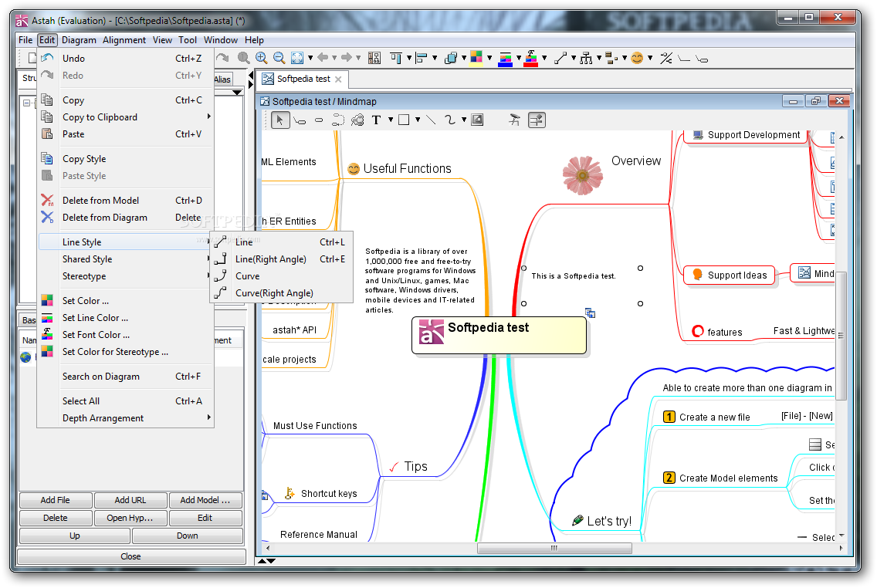Collapse the structure tree root expander
The width and height of the screenshot is (877, 588).
[26, 103]
